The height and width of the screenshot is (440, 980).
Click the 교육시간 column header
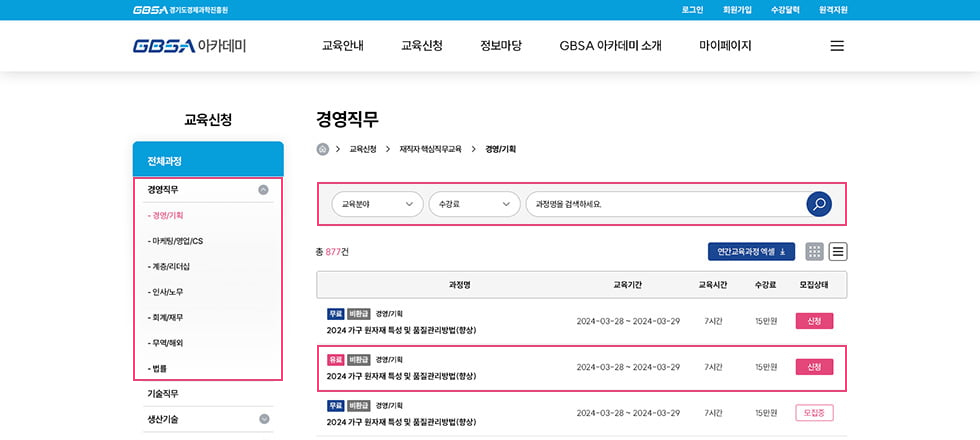tap(712, 285)
